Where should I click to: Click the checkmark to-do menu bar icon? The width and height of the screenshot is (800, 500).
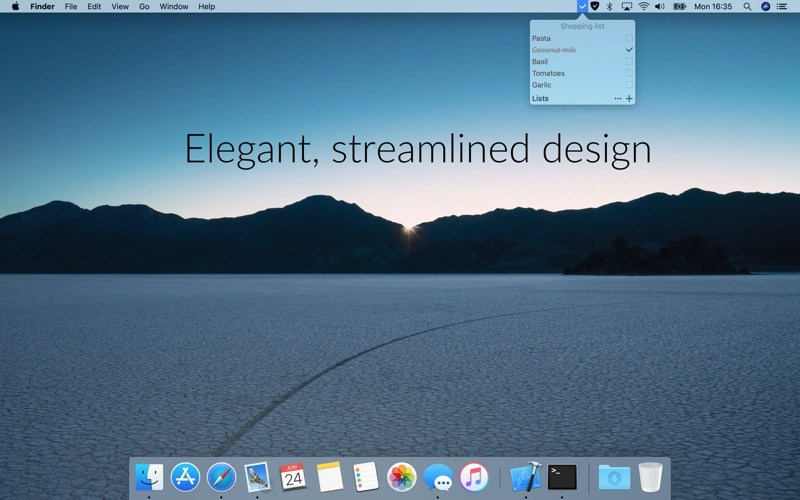pos(583,6)
